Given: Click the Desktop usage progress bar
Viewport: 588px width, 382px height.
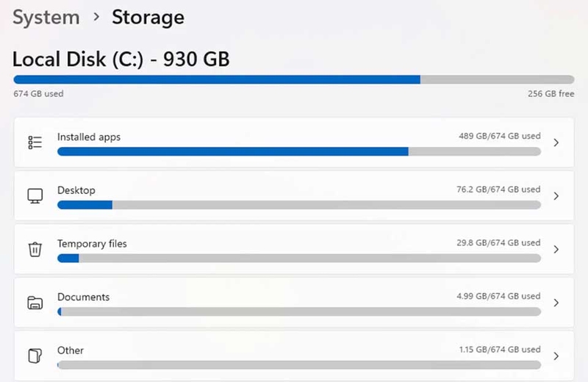Looking at the screenshot, I should click(299, 205).
